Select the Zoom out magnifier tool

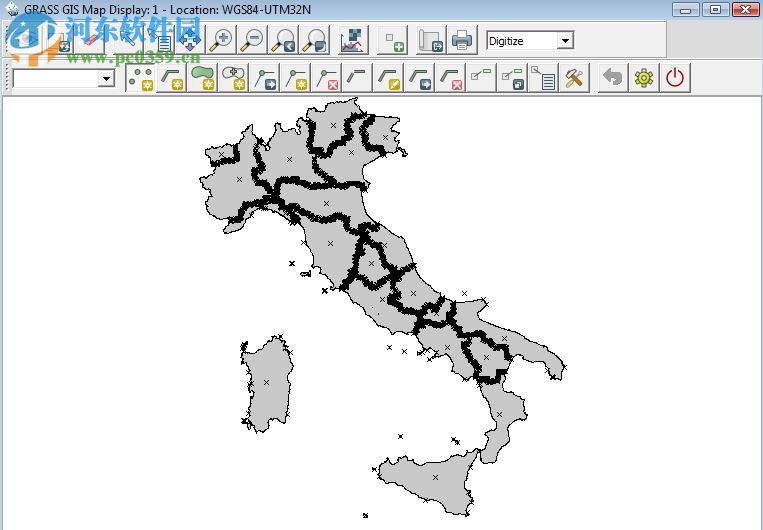tap(252, 40)
